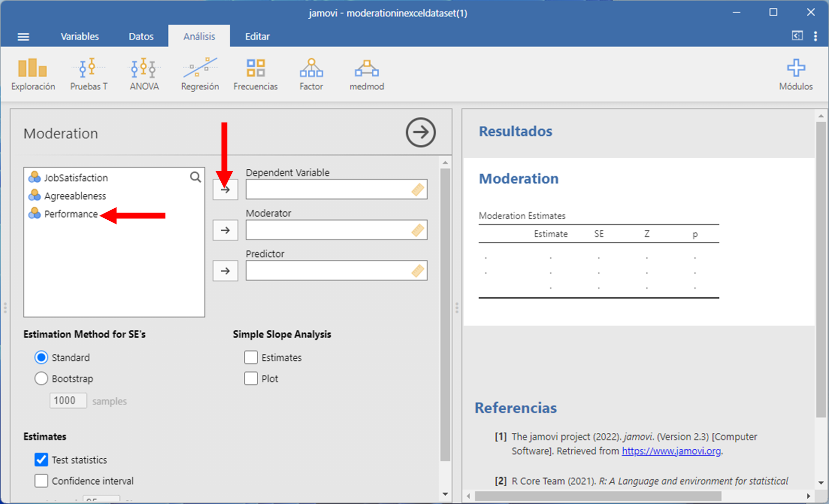Click the arrow button for Dependent Variable
Viewport: 829px width, 504px height.
[x=225, y=189]
